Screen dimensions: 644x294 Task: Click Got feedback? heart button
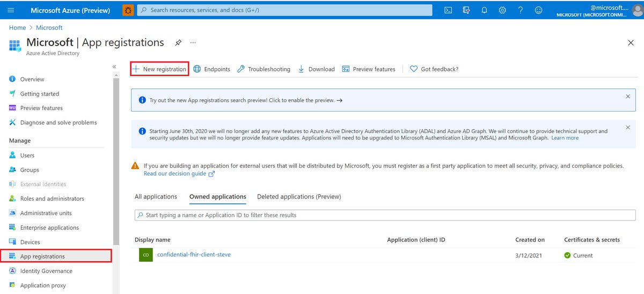point(434,69)
